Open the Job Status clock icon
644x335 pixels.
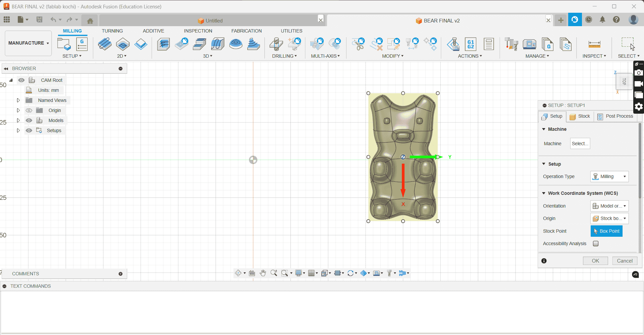pos(589,19)
